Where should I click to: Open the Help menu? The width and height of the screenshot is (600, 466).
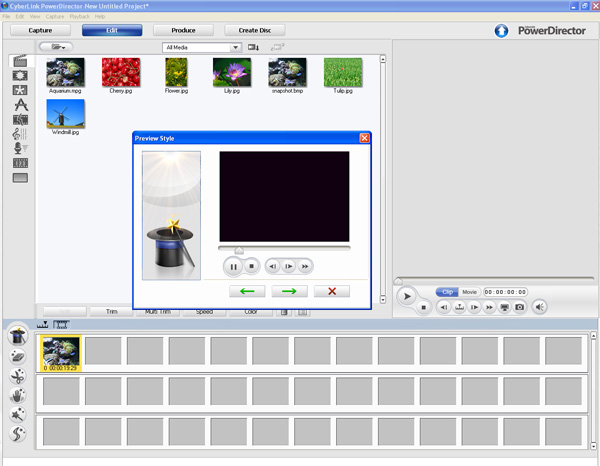click(x=100, y=16)
